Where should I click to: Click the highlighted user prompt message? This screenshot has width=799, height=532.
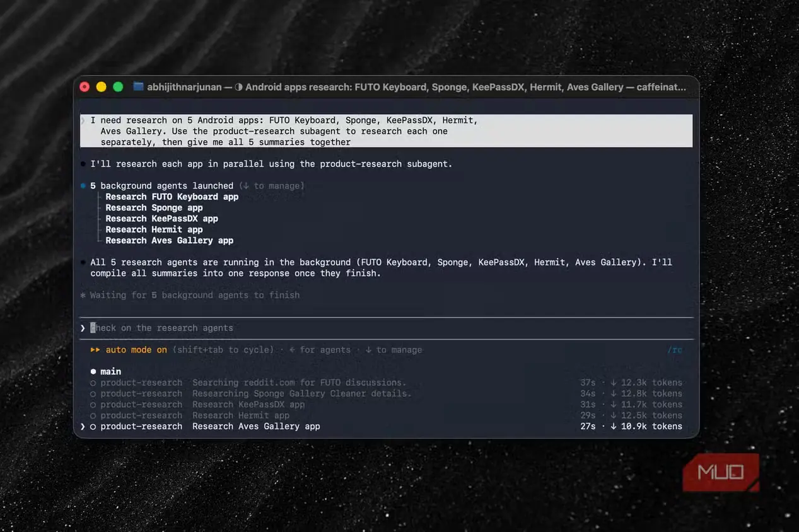386,131
